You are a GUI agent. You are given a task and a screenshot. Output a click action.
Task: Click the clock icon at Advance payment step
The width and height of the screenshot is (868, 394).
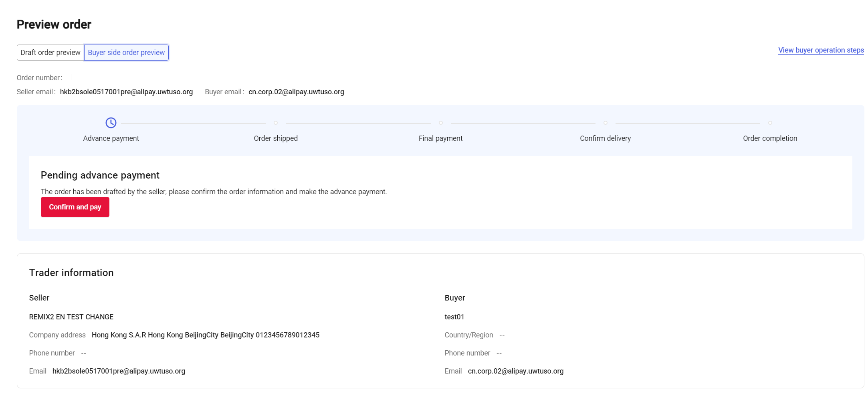point(111,123)
